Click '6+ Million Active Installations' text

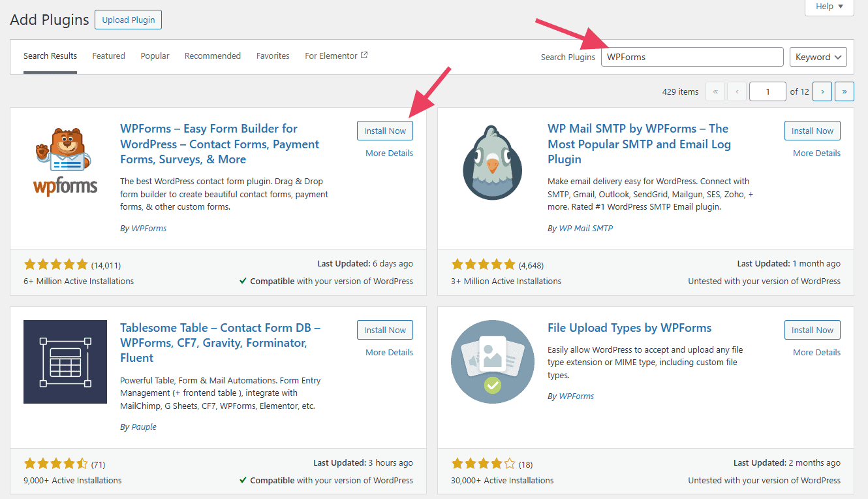tap(78, 282)
